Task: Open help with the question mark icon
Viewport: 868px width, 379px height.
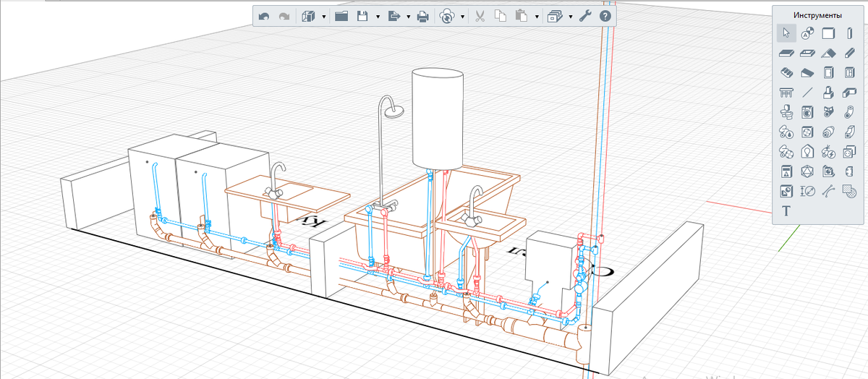Action: coord(605,16)
